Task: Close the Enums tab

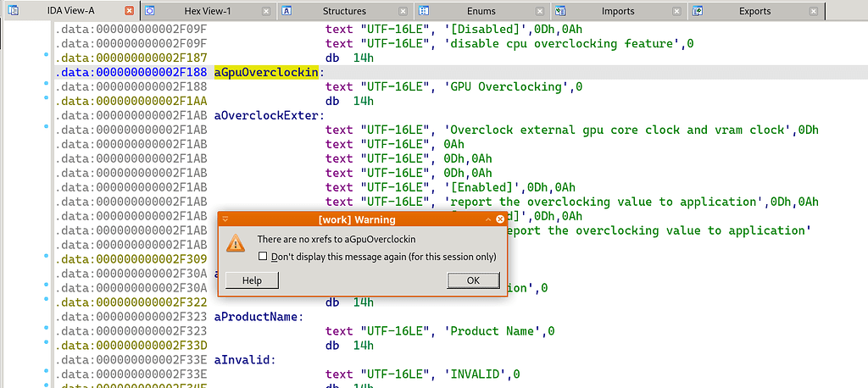Action: (541, 11)
